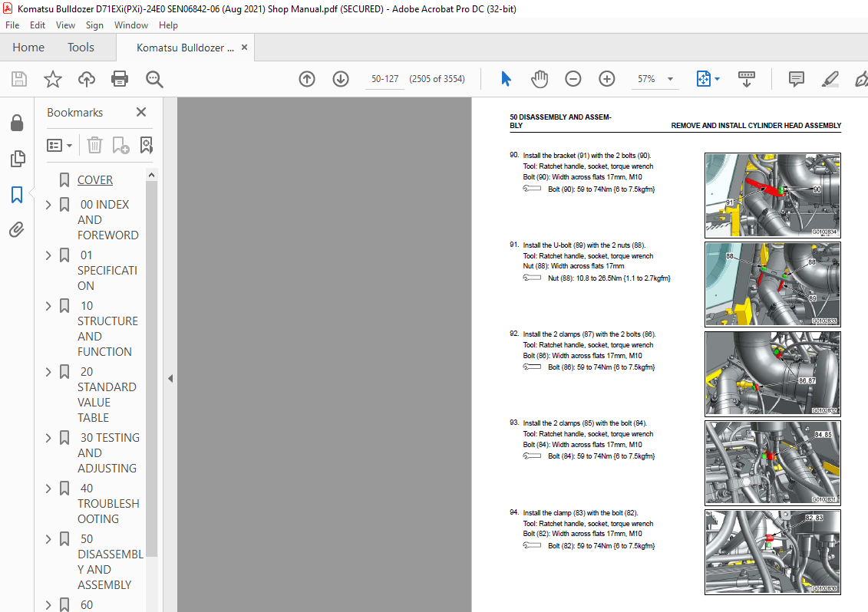Expand the 60 bookmark entry

(x=48, y=605)
